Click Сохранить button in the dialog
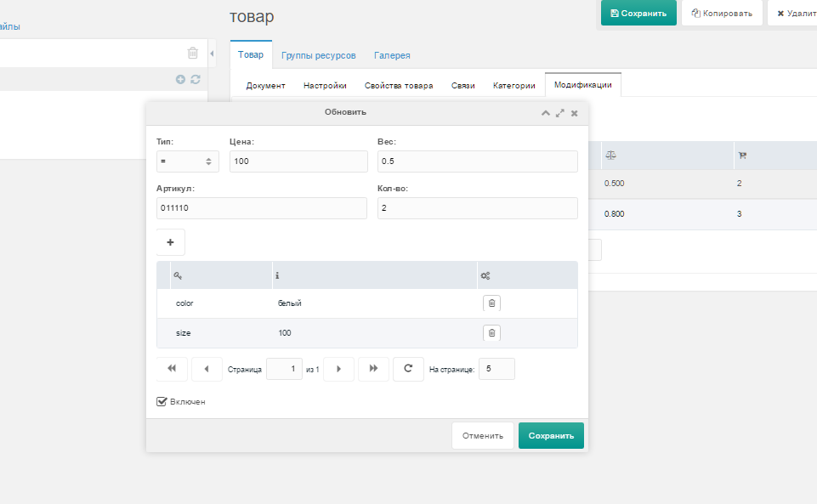 click(551, 435)
